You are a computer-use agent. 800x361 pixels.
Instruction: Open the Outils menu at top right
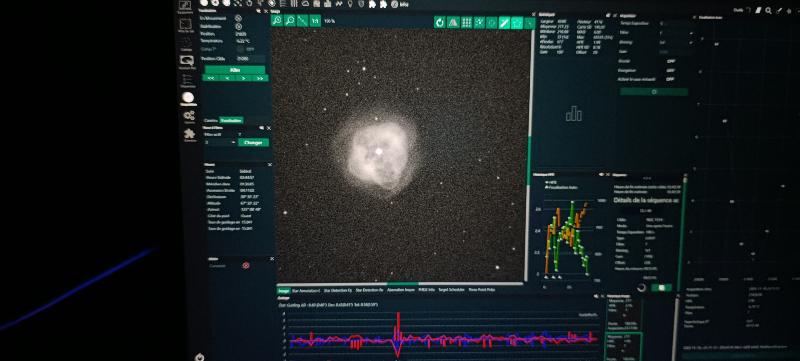[x=738, y=10]
